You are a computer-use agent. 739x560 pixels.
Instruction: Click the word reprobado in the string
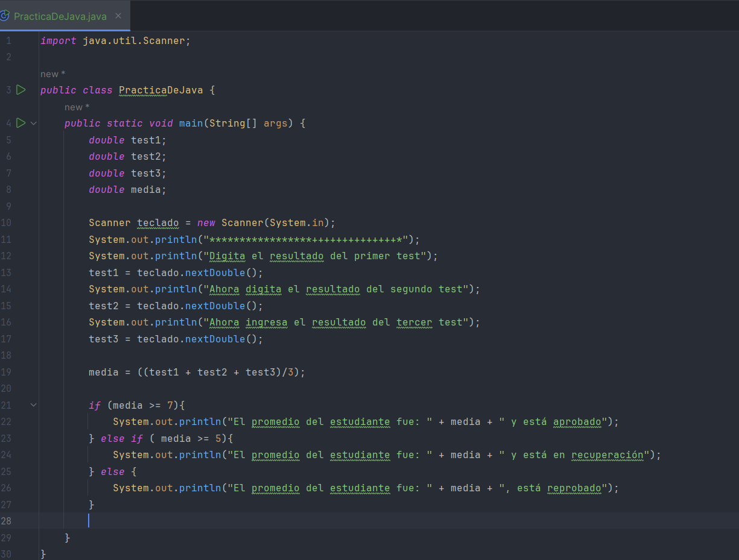tap(574, 488)
